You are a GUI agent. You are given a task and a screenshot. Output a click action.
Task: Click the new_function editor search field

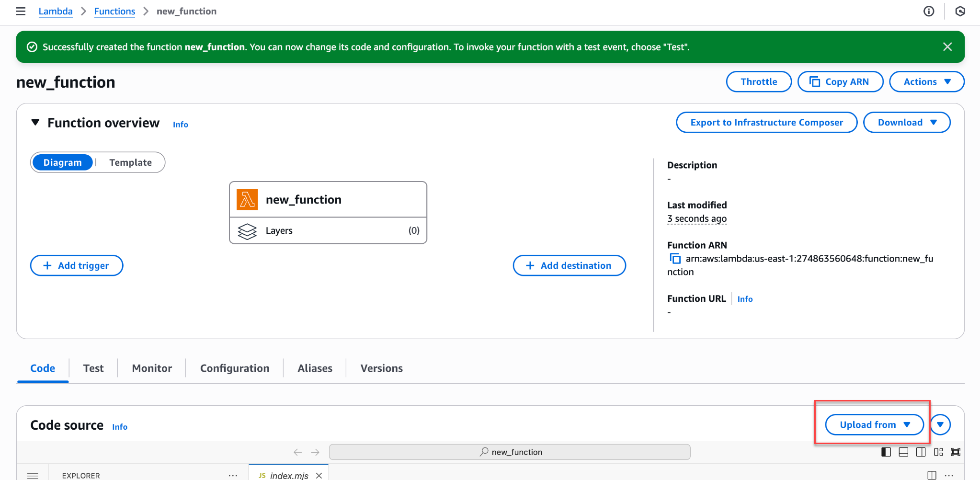point(510,452)
